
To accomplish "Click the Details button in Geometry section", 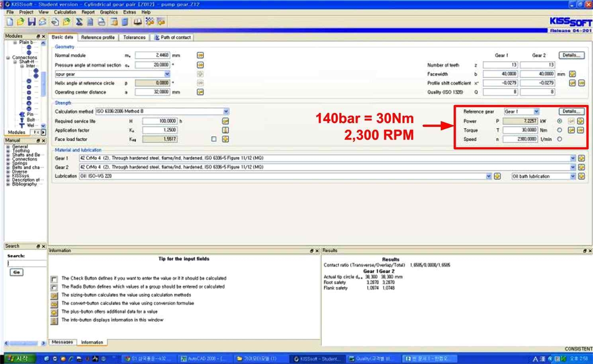I will [571, 55].
